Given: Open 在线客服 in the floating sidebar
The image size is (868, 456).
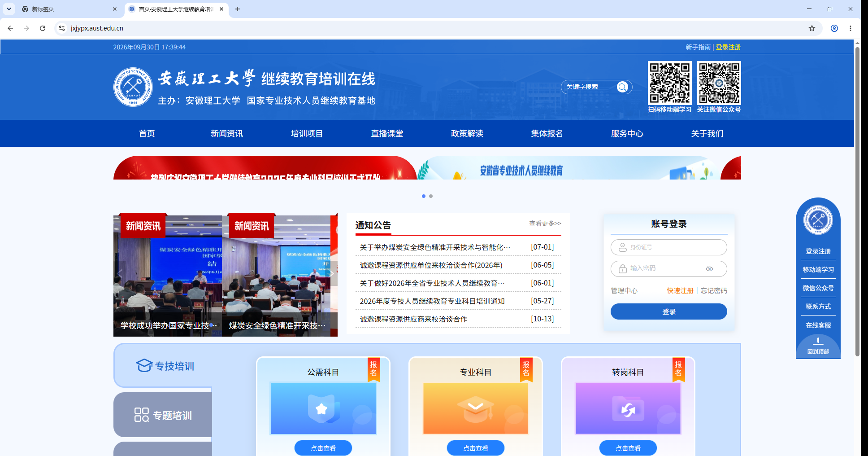Looking at the screenshot, I should point(818,325).
